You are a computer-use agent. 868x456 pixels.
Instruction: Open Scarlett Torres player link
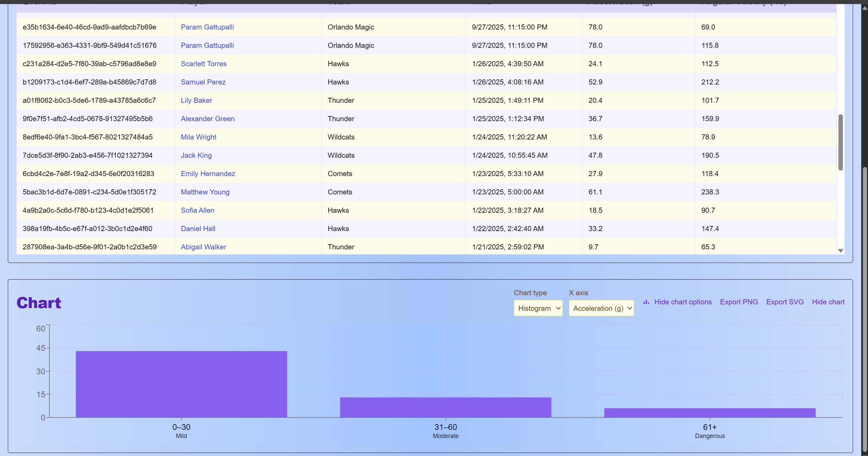(203, 64)
